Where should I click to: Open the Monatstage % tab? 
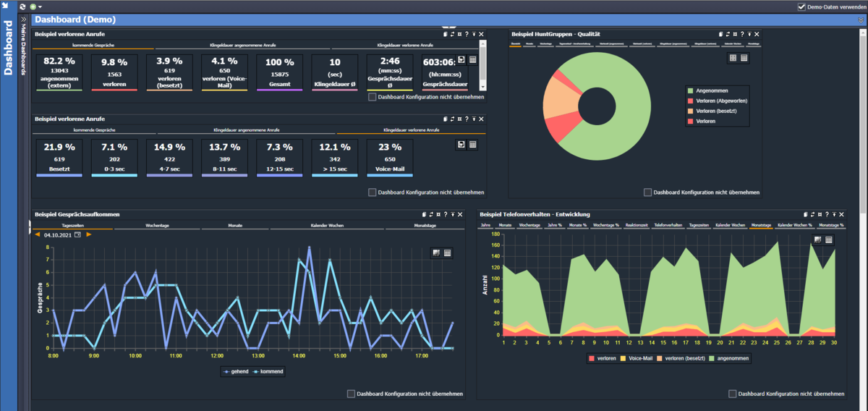point(831,226)
